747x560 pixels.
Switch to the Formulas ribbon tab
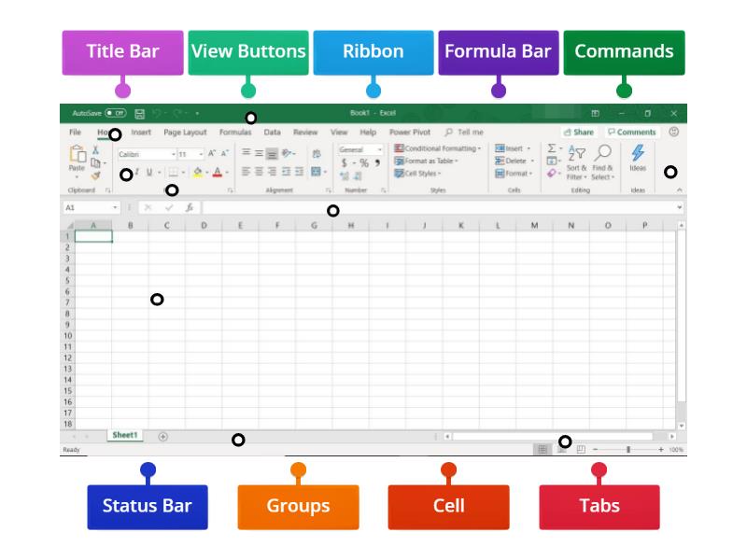click(235, 133)
